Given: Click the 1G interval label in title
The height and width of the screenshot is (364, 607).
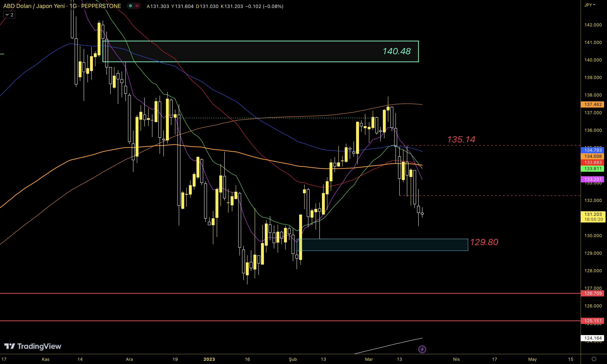Looking at the screenshot, I should pos(73,6).
